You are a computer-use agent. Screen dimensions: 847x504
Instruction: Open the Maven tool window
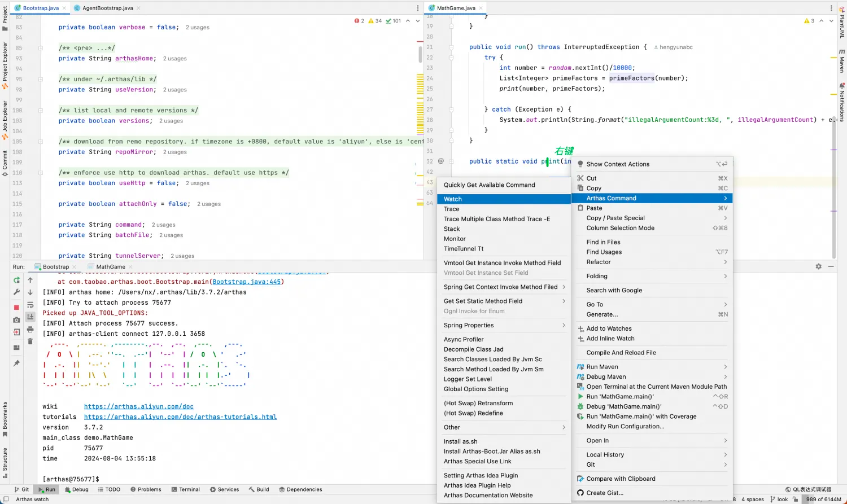[842, 61]
